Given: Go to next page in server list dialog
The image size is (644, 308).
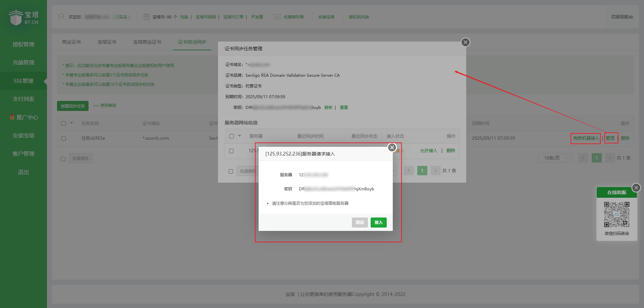Looking at the screenshot, I should click(x=435, y=171).
